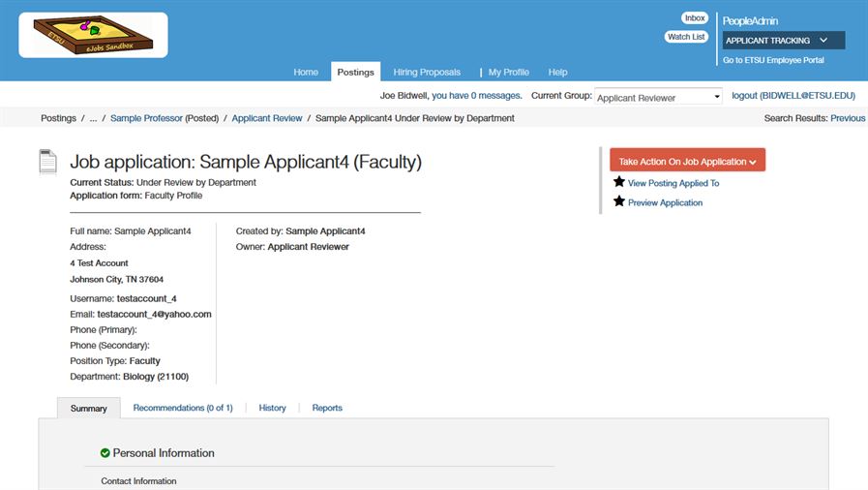This screenshot has width=868, height=490.
Task: Click green checkmark icon by Personal Information
Action: (105, 453)
